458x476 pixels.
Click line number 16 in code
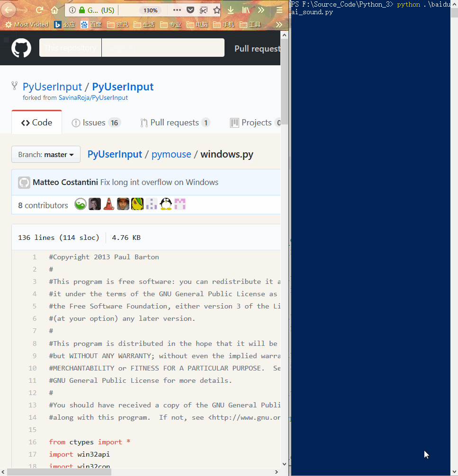tap(32, 442)
